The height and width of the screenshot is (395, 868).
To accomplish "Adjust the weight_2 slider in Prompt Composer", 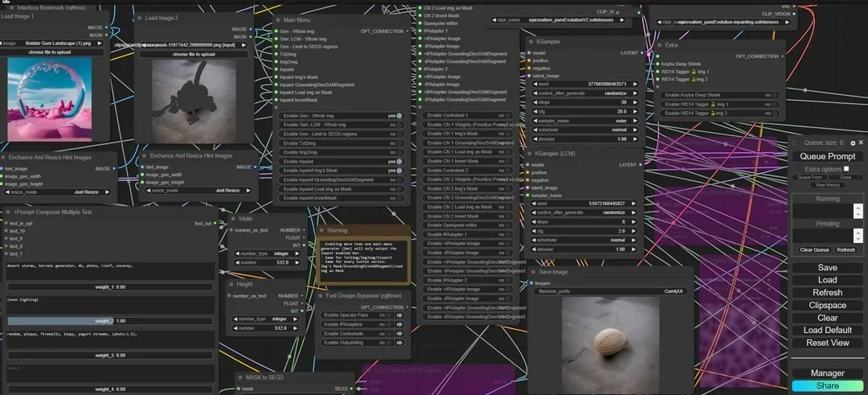I will [x=110, y=321].
